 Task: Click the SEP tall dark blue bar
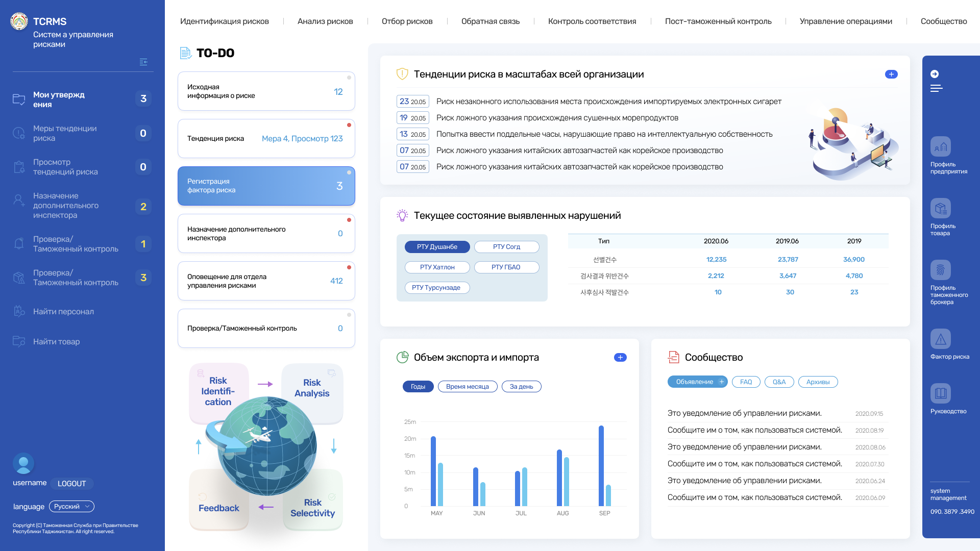pyautogui.click(x=601, y=466)
